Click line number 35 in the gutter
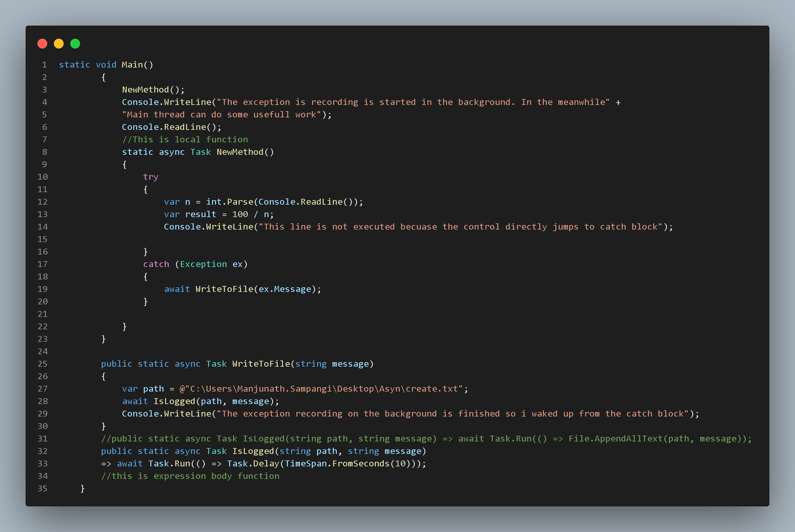This screenshot has height=532, width=795. (42, 489)
